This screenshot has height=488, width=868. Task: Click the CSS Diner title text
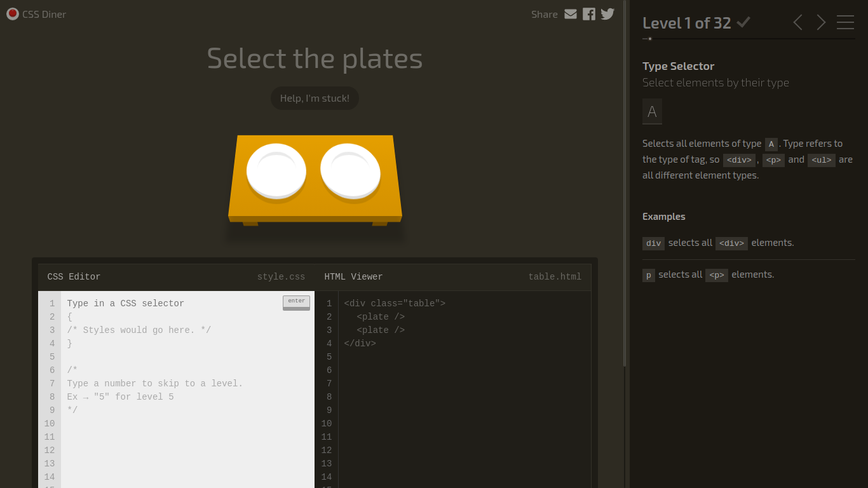44,14
